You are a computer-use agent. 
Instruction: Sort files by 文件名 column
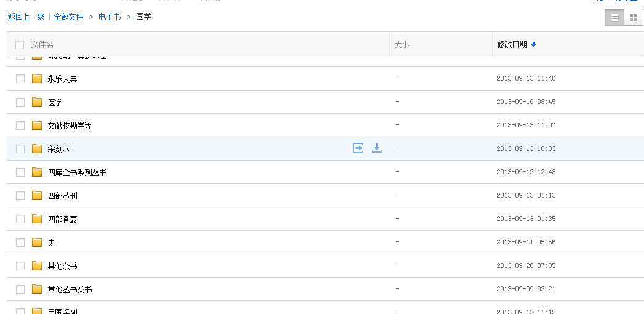(42, 45)
